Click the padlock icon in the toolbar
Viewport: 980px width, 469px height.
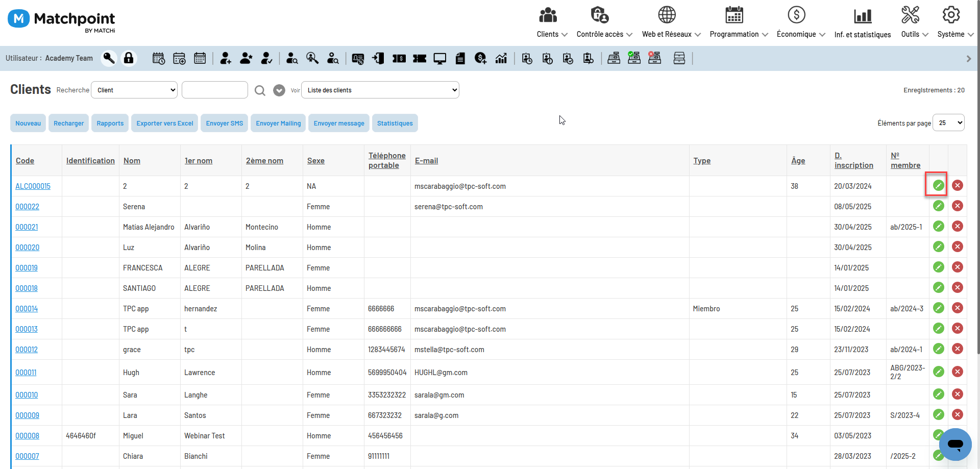click(129, 58)
